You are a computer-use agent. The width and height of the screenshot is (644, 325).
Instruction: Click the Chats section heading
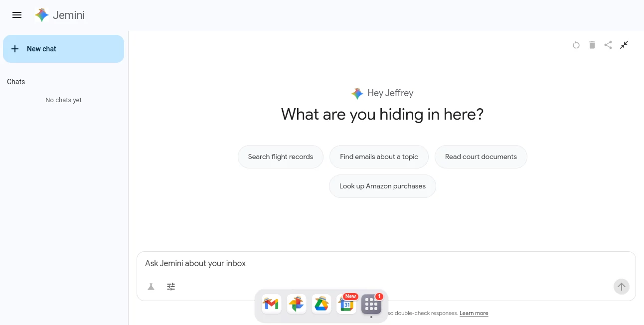(16, 82)
